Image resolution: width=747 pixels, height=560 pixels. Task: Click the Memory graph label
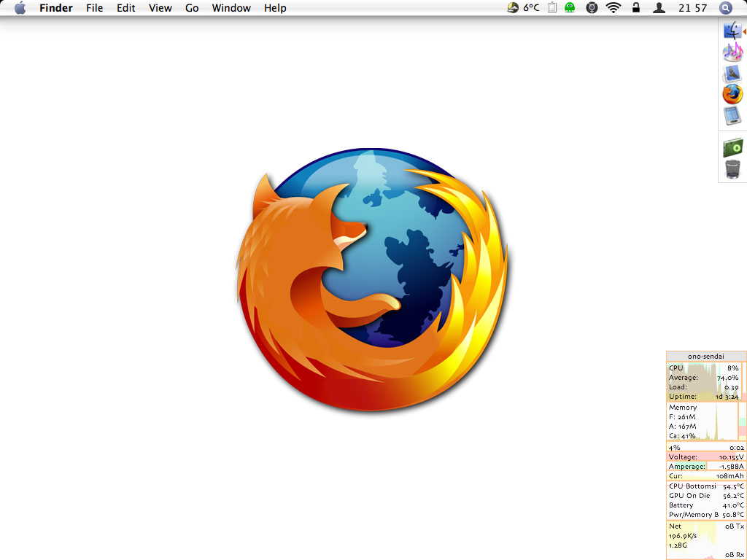tap(683, 408)
